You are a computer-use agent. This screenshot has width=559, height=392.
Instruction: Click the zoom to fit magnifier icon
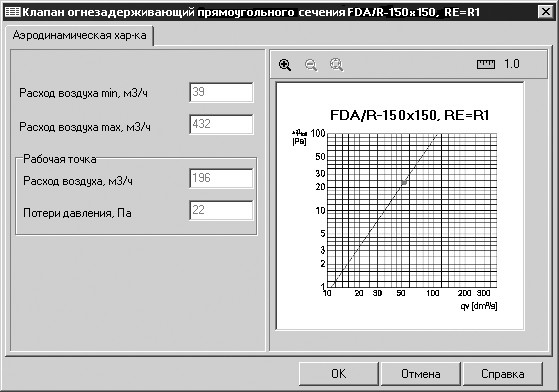click(336, 65)
